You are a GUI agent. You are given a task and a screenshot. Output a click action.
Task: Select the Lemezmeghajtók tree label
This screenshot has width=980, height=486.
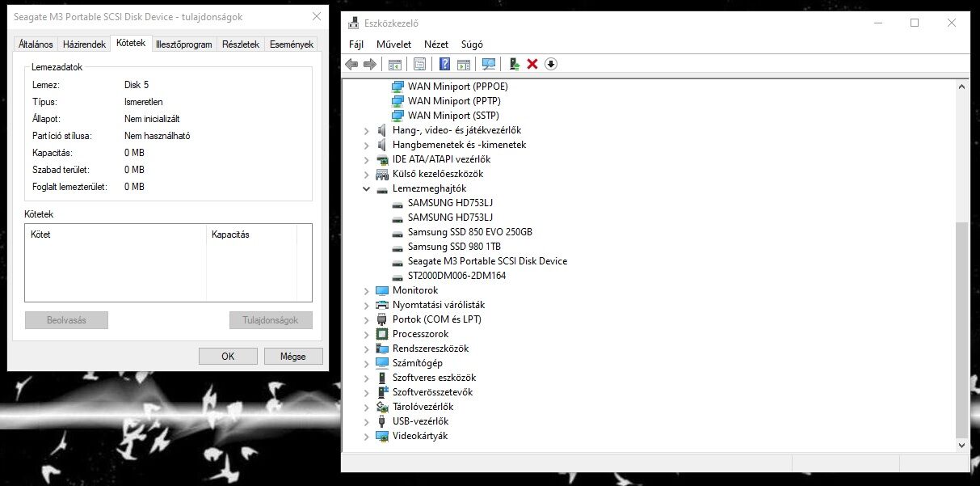pos(429,188)
